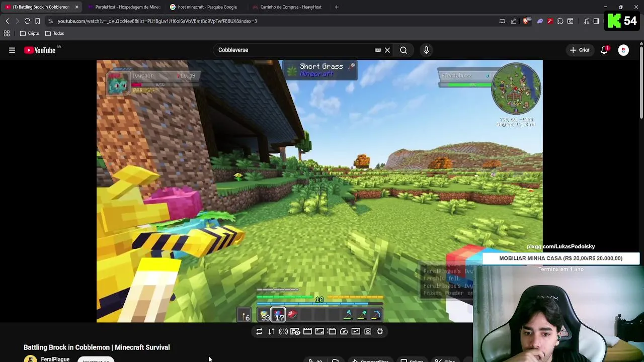Switch to PurpleHost browser tab
The image size is (644, 362).
click(123, 7)
